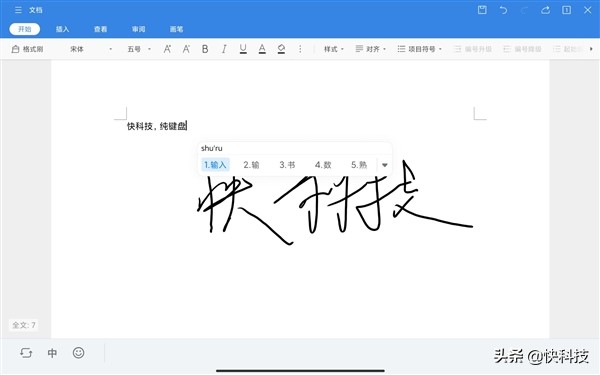
Task: Open the 画笔 tab
Action: [176, 29]
